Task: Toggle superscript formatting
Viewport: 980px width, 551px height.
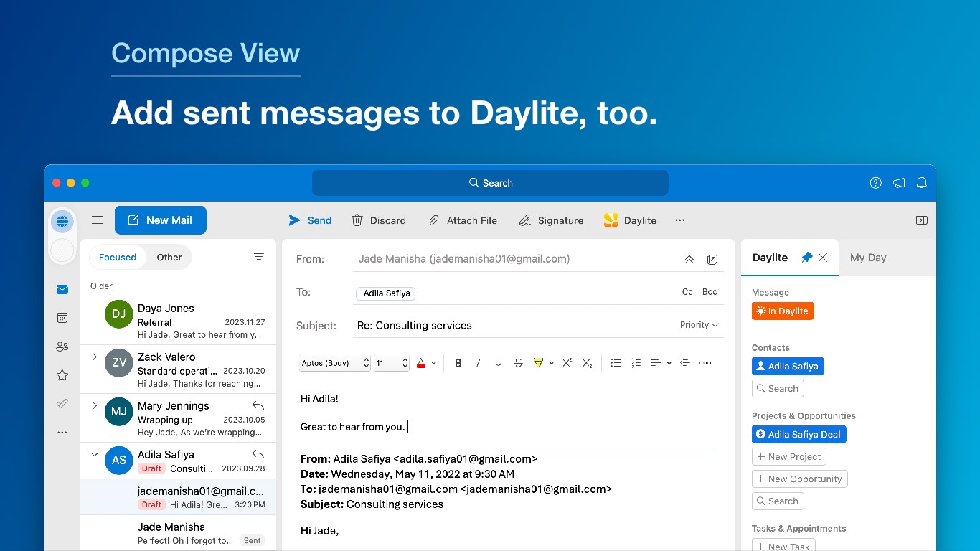Action: coord(567,363)
